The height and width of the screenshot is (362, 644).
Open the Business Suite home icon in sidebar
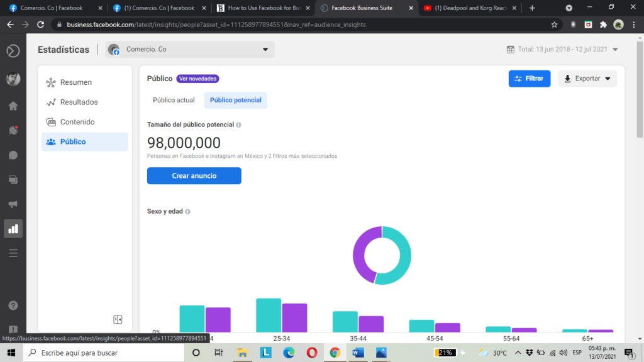[x=13, y=106]
